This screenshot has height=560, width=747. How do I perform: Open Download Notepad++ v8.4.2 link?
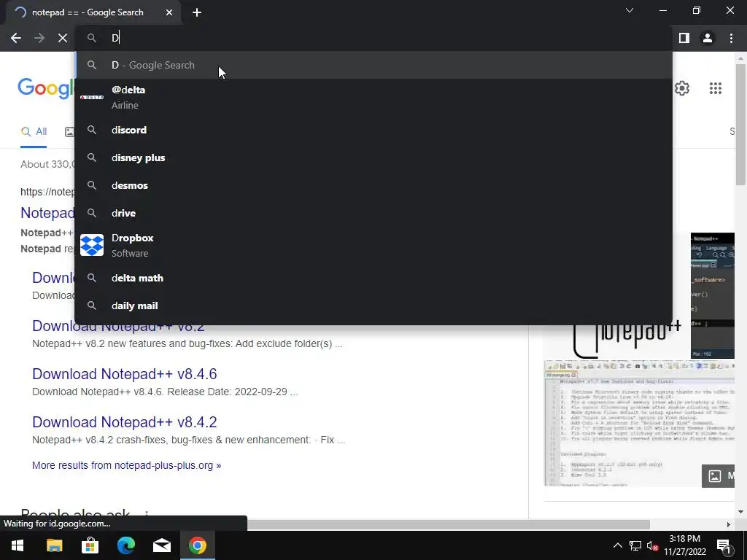click(124, 422)
